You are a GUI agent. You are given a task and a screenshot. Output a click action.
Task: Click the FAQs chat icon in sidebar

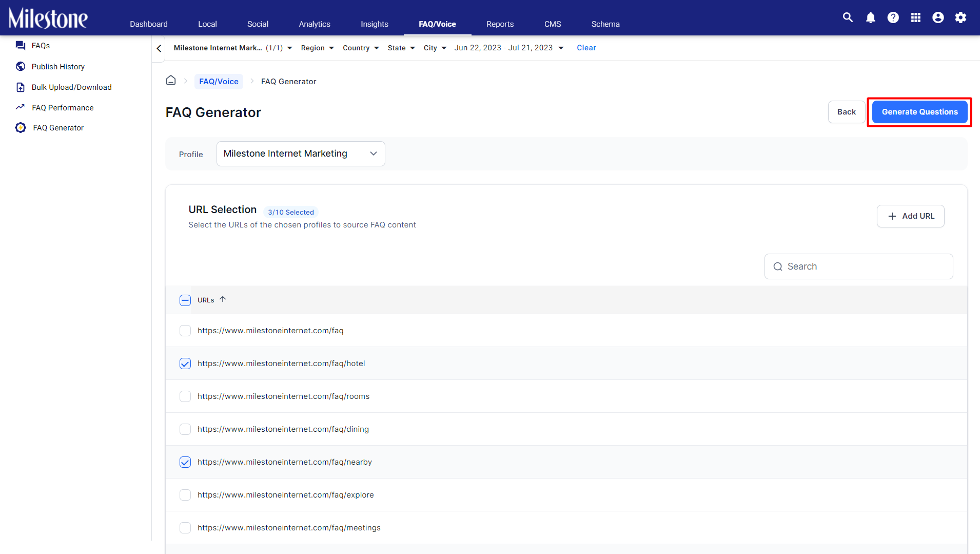coord(21,46)
